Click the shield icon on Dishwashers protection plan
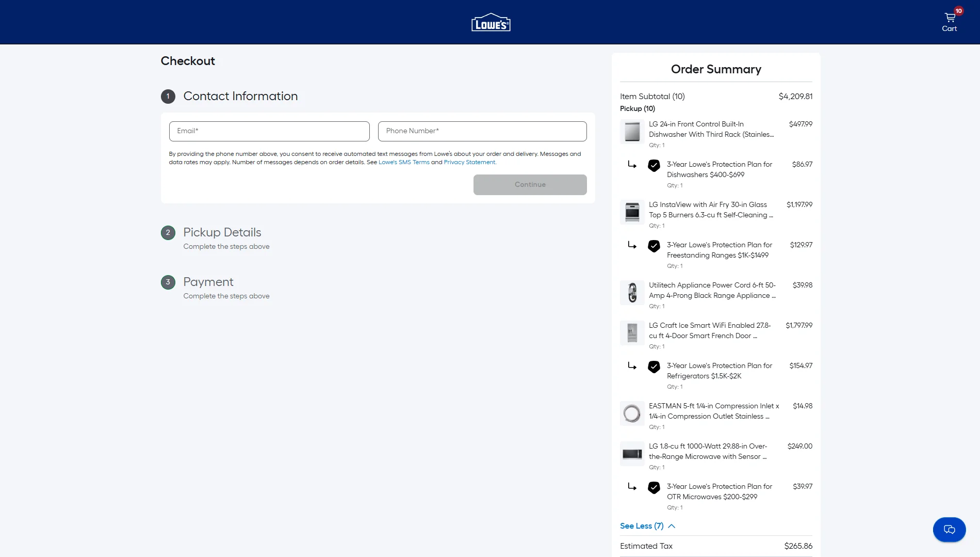The width and height of the screenshot is (980, 557). 654,166
